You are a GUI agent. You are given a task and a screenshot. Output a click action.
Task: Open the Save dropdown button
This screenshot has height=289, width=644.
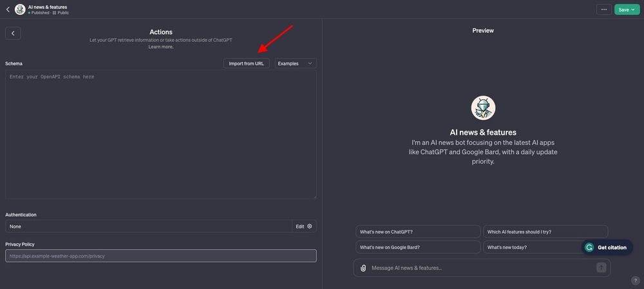tap(626, 10)
